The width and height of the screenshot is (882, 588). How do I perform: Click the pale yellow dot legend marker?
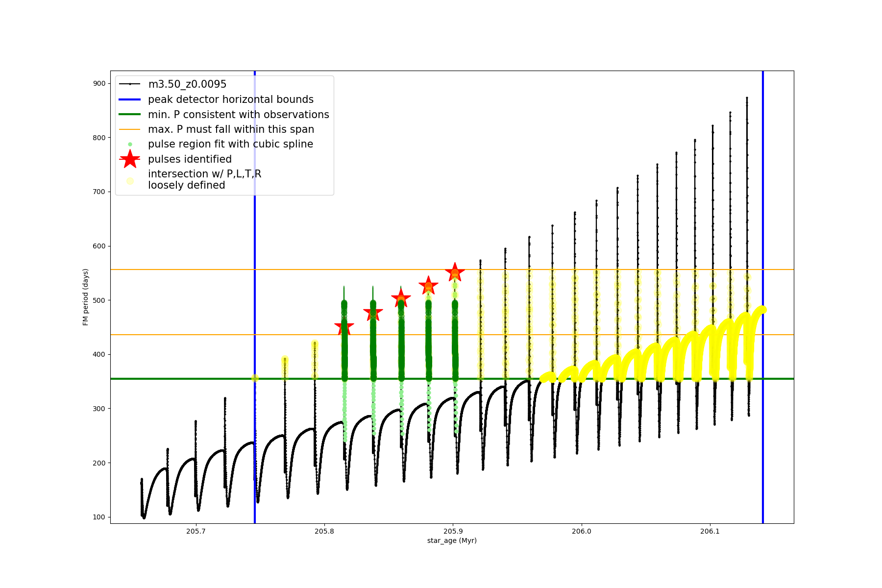pos(130,181)
